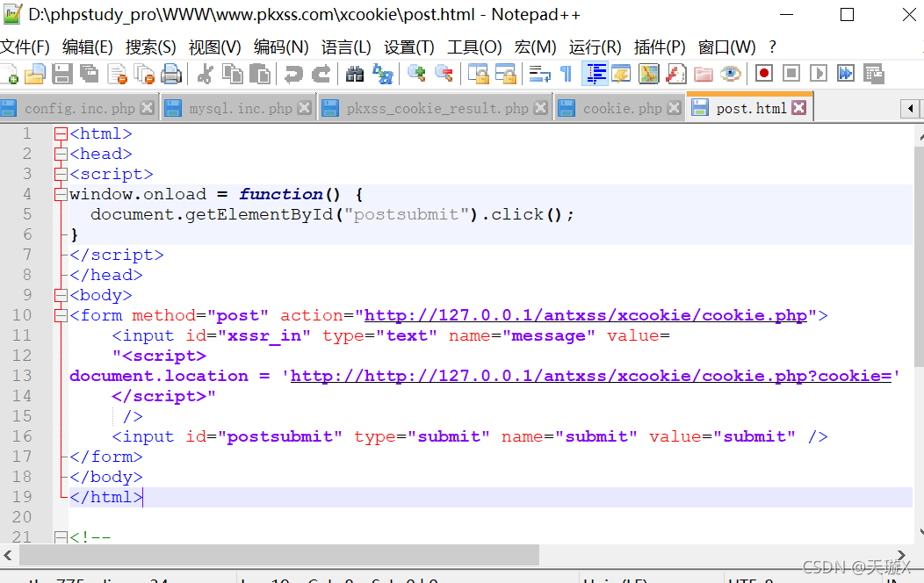Viewport: 924px width, 583px height.
Task: Switch to the pkxss_cookie_result.php tab
Action: (437, 108)
